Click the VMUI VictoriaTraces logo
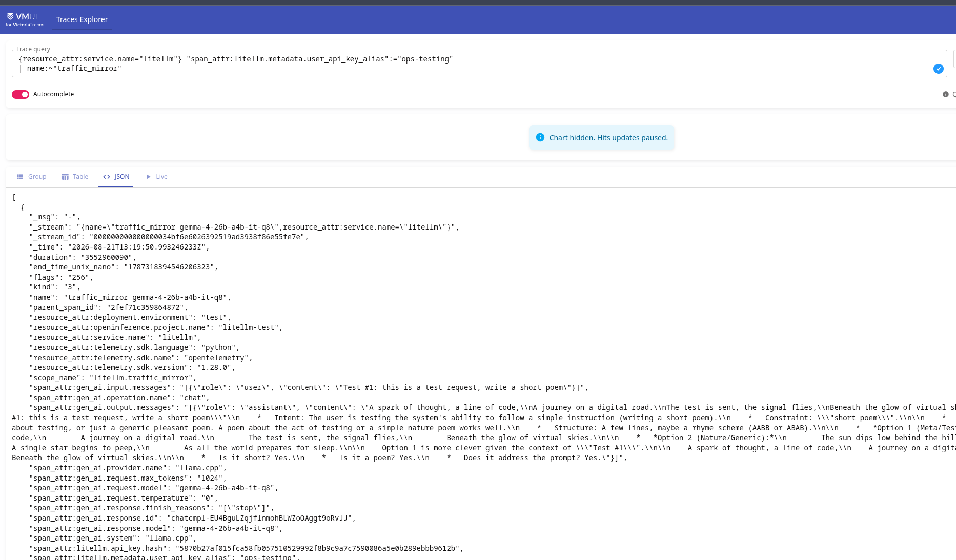 (25, 19)
